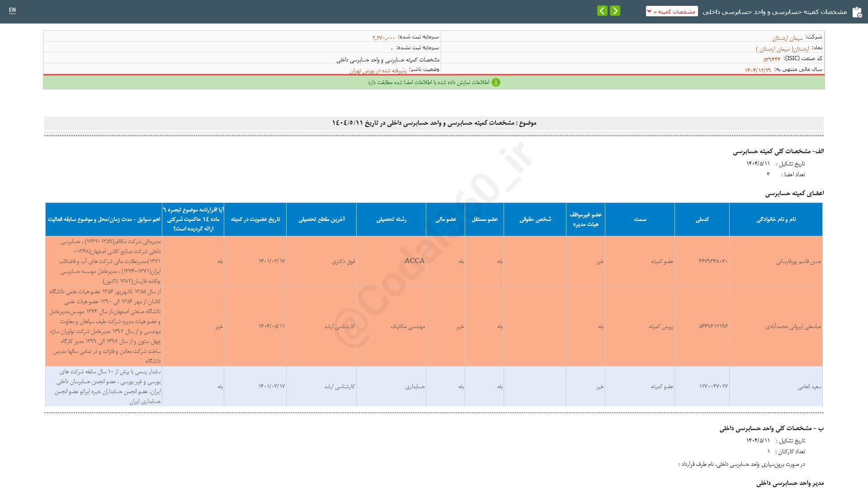This screenshot has width=868, height=488.
Task: Open the مشخصات کمیته dropdown selector
Action: [672, 11]
